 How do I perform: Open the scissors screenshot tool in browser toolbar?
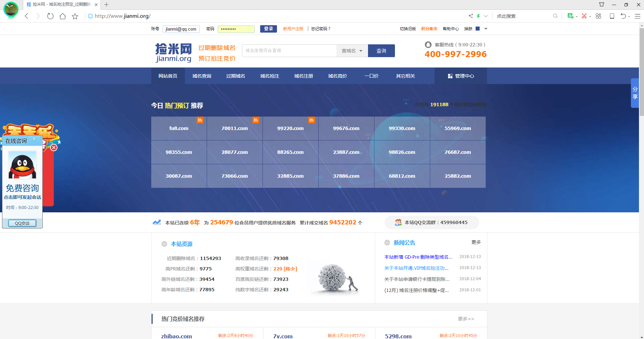pyautogui.click(x=585, y=16)
